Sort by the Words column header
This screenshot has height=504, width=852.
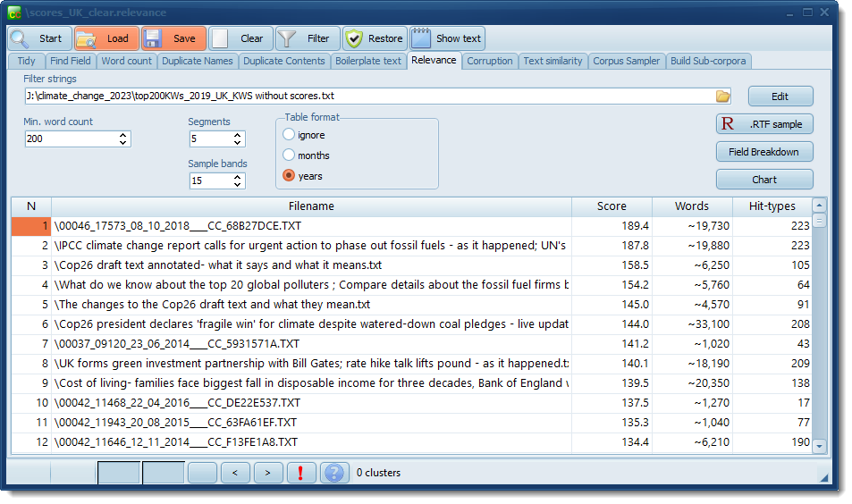(692, 206)
